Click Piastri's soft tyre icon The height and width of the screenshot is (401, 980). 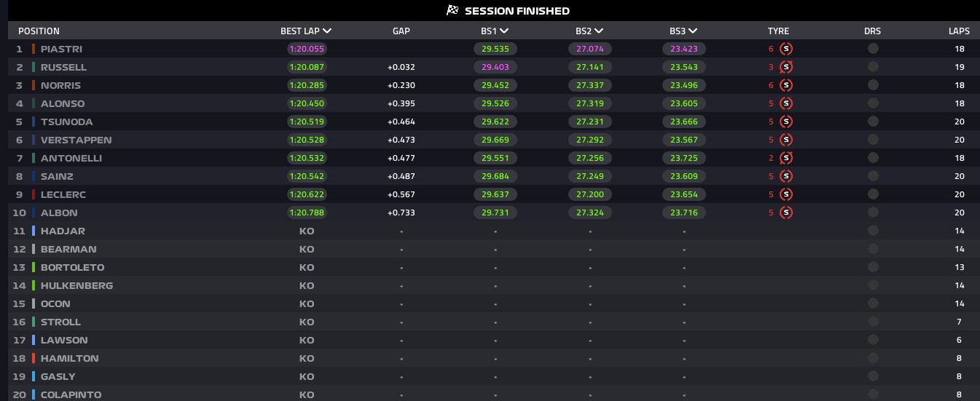pos(785,49)
